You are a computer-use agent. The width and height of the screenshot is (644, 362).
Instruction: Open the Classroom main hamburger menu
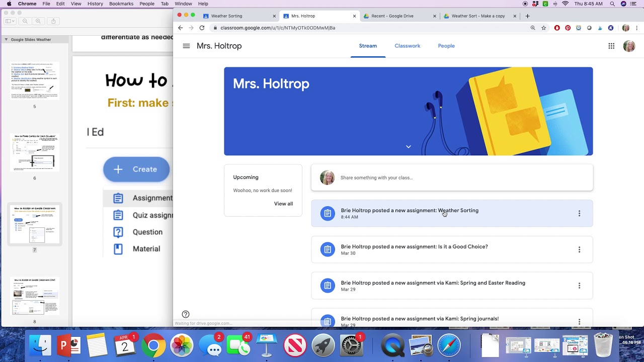point(186,46)
